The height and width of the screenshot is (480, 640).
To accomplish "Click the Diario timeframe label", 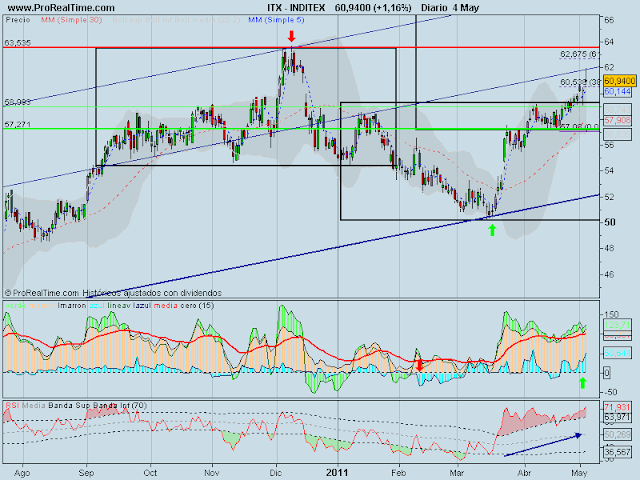I will [x=434, y=8].
